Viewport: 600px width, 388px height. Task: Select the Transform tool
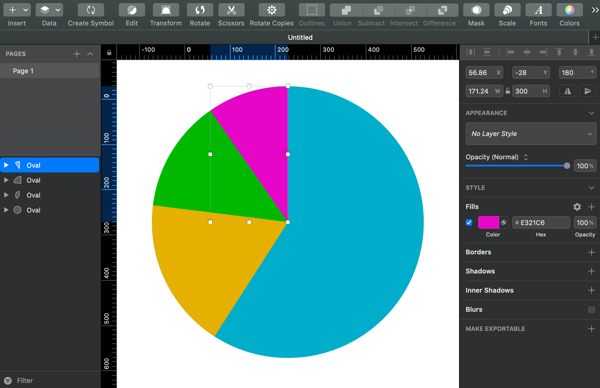166,10
